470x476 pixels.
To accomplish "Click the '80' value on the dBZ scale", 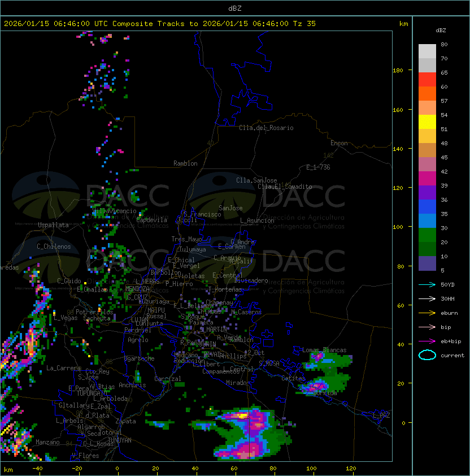I will 444,44.
